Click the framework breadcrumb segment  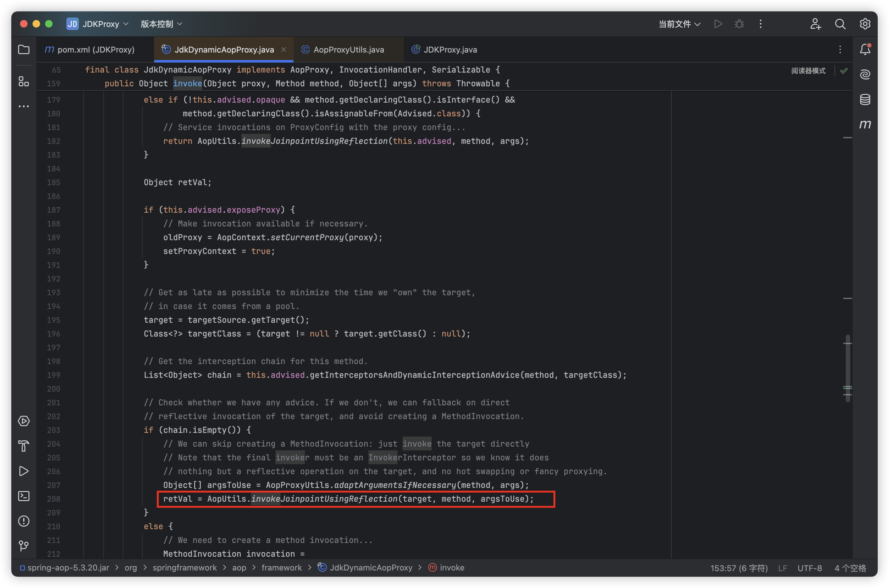pyautogui.click(x=281, y=568)
